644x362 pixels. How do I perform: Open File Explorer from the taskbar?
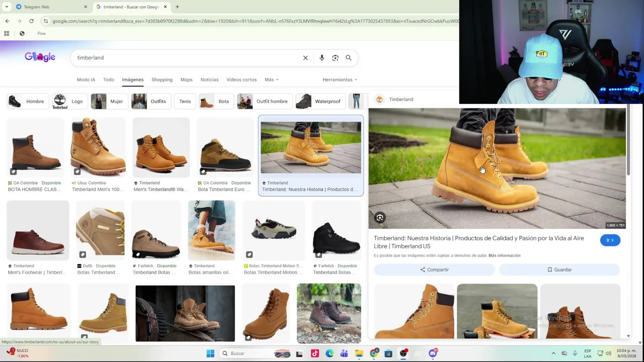(359, 353)
